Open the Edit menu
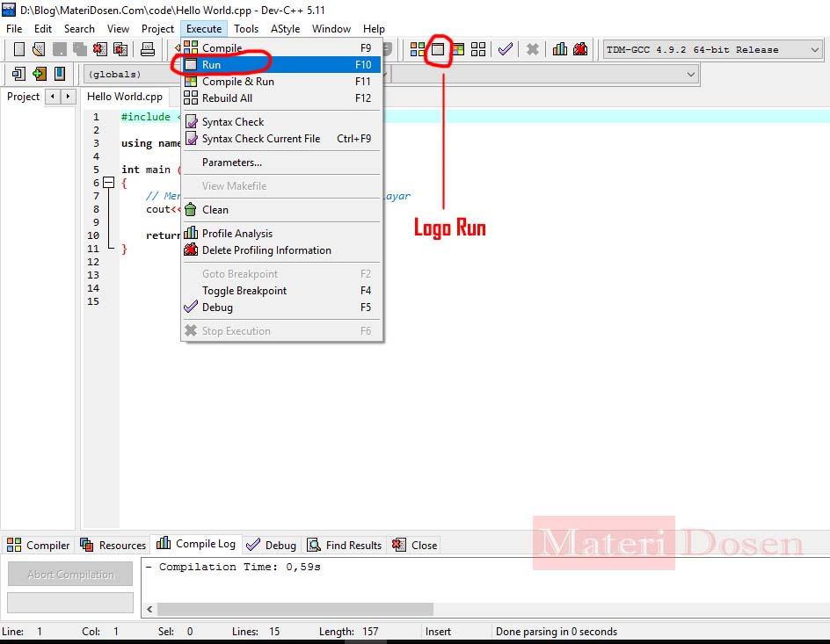830x644 pixels. (43, 28)
